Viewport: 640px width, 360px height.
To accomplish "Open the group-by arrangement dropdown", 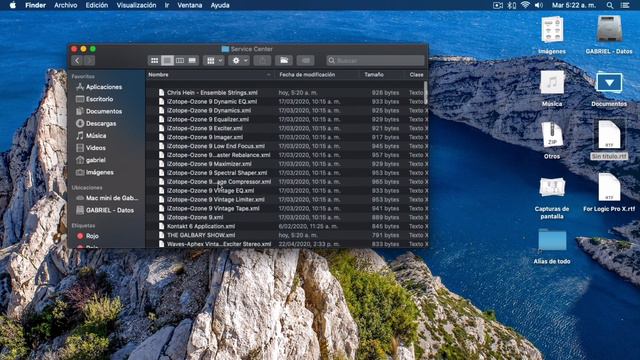I will pos(214,61).
